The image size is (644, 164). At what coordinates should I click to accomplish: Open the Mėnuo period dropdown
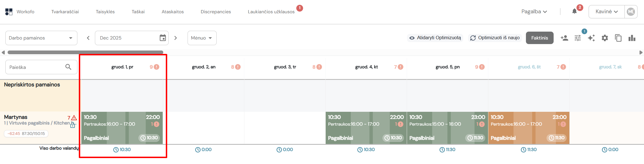tap(202, 38)
